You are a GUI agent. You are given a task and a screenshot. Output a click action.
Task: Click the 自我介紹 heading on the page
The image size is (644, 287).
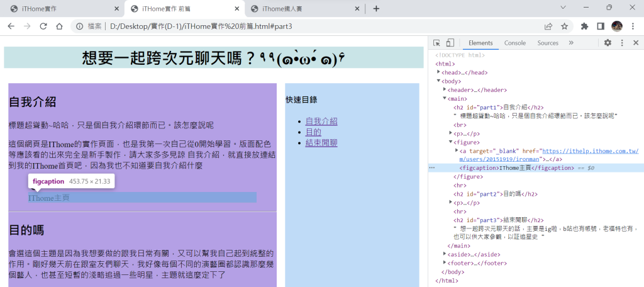tap(32, 102)
